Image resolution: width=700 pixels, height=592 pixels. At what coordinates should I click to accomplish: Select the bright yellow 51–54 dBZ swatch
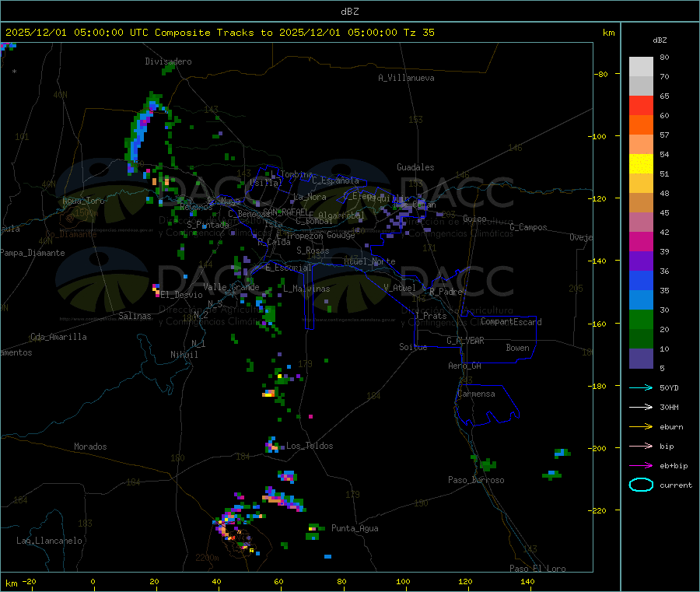click(x=641, y=164)
